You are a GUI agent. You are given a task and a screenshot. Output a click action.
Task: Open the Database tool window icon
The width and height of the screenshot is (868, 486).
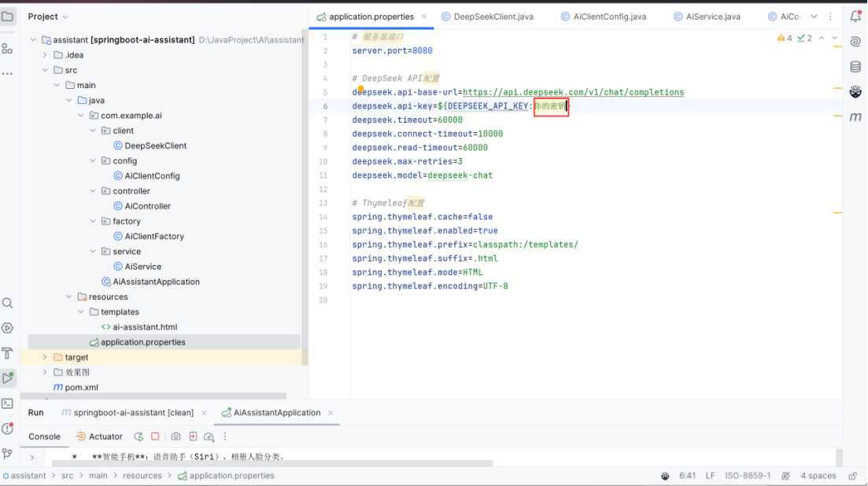point(855,67)
